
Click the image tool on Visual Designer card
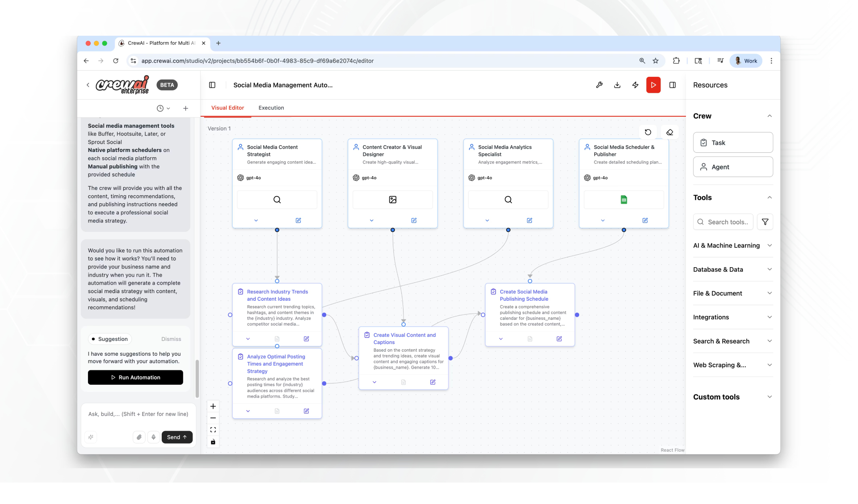(393, 200)
